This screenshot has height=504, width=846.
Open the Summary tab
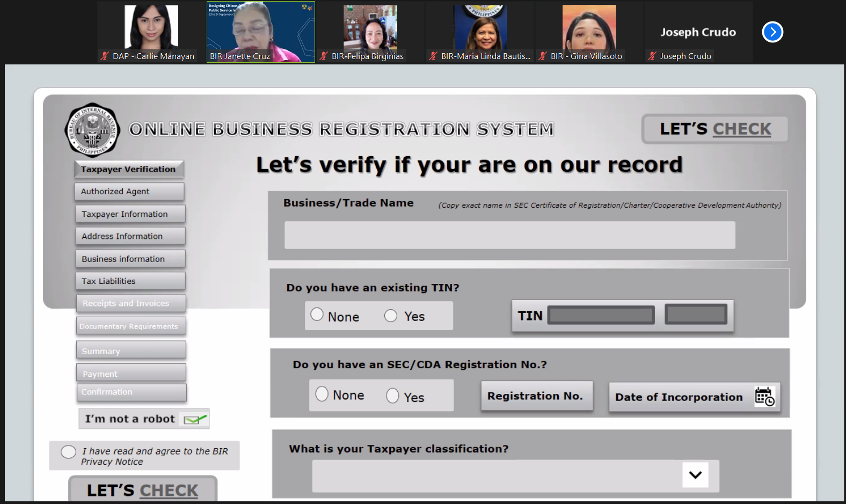click(x=131, y=350)
